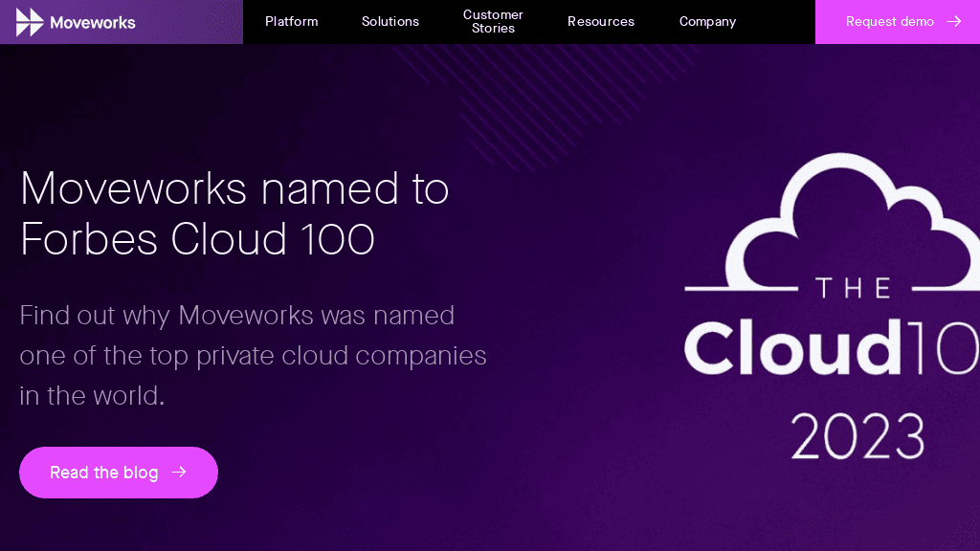The image size is (980, 551).
Task: Click the arrow icon in Read the blog button
Action: pyautogui.click(x=179, y=472)
